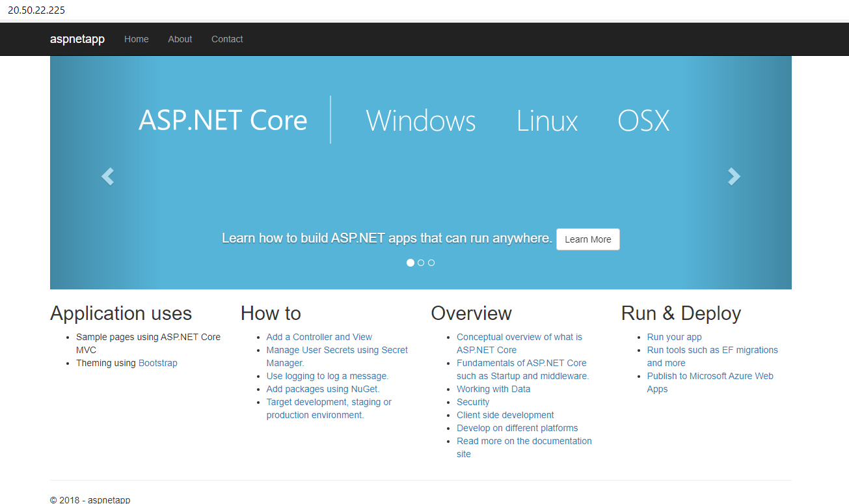This screenshot has height=504, width=849.
Task: Click the Linux text in banner
Action: 547,121
